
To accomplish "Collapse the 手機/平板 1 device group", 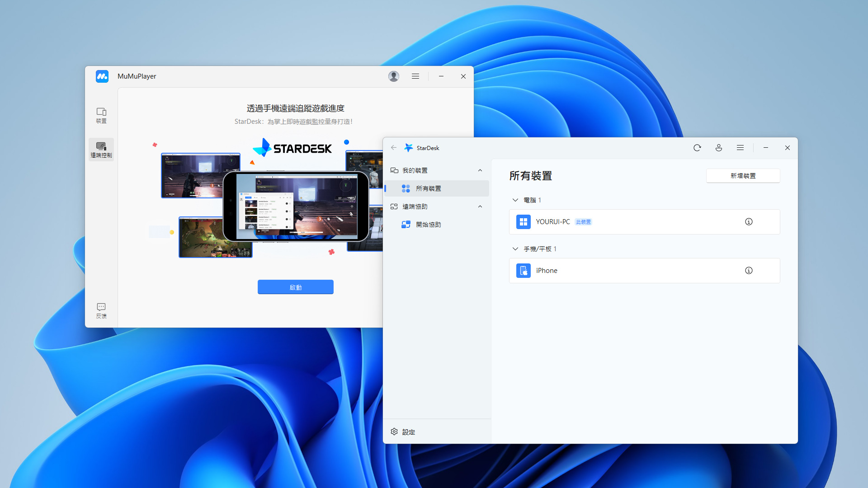I will (x=515, y=249).
